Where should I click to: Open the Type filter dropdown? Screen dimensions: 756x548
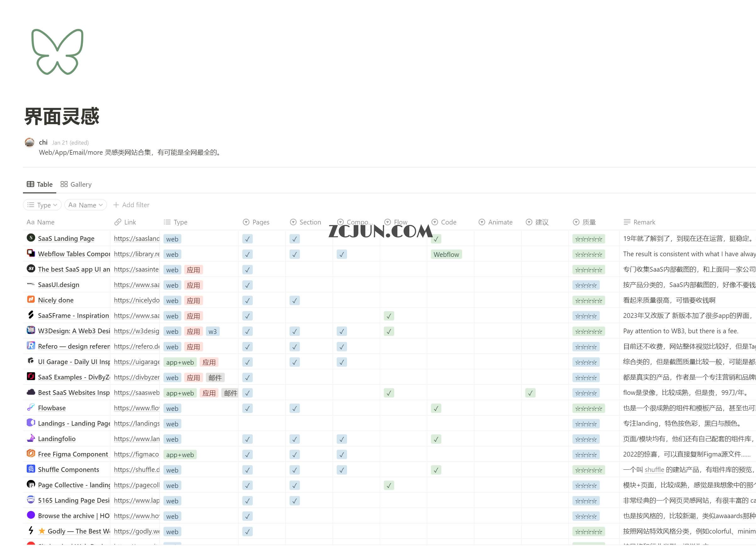pyautogui.click(x=42, y=205)
